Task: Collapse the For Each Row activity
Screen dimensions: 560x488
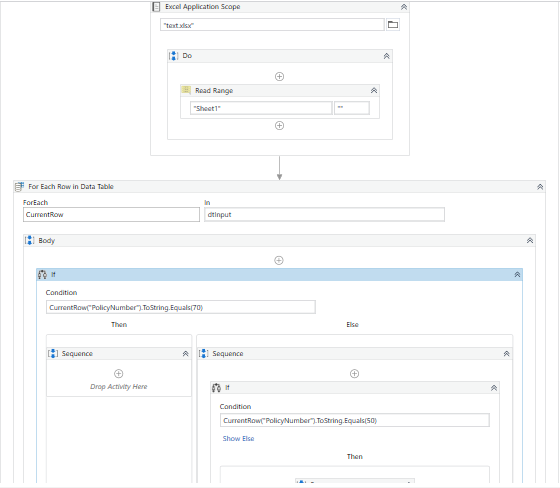Action: 540,187
